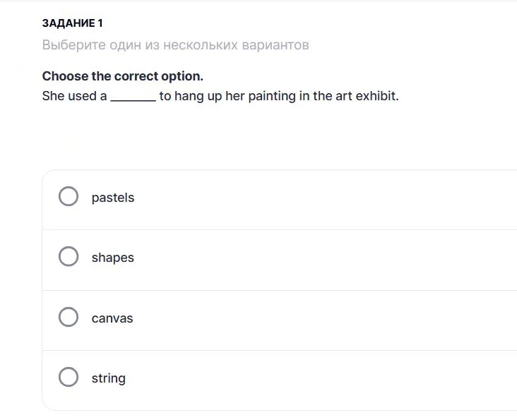Click the word 'exhibit' in the question
The image size is (517, 420).
tap(376, 96)
